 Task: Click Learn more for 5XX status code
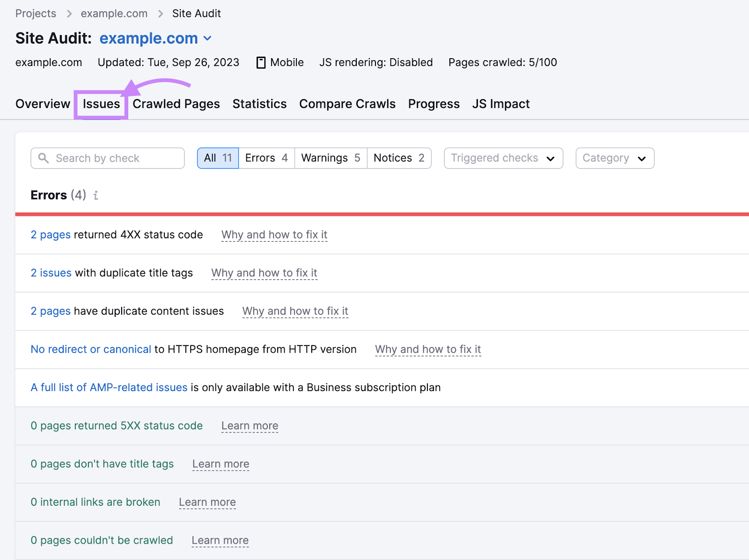pos(249,426)
